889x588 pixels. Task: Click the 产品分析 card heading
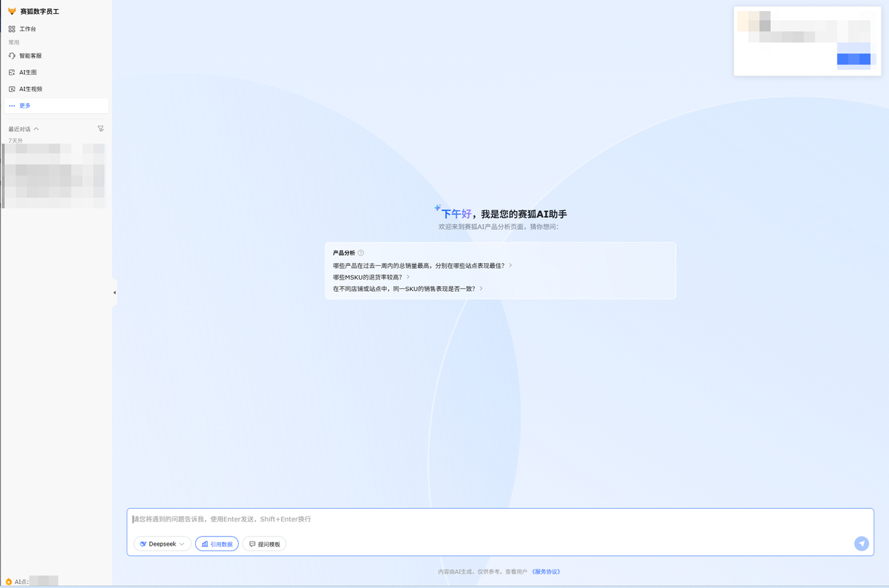point(344,253)
